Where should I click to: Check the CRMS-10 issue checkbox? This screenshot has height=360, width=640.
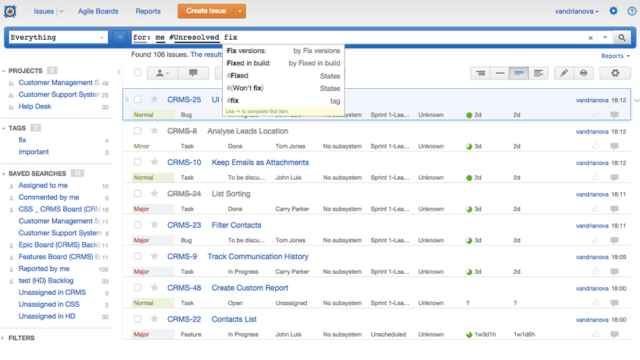coord(138,162)
